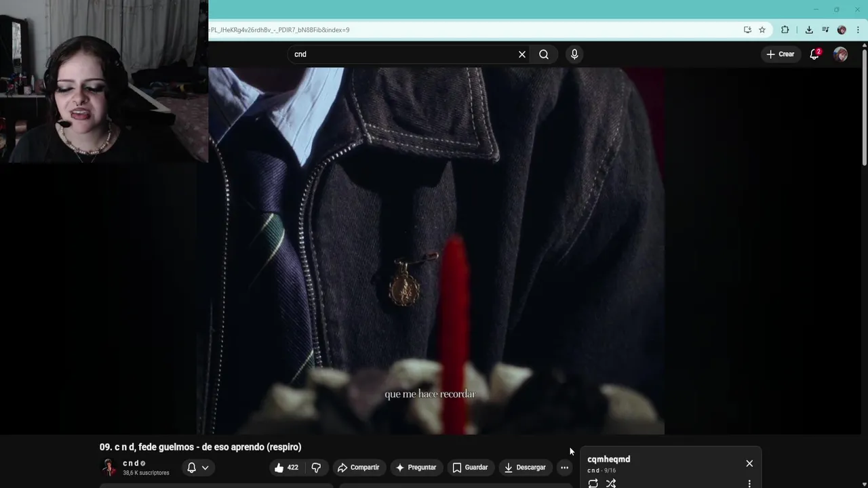This screenshot has width=868, height=488.
Task: Bookmark this page with star icon
Action: [762, 30]
